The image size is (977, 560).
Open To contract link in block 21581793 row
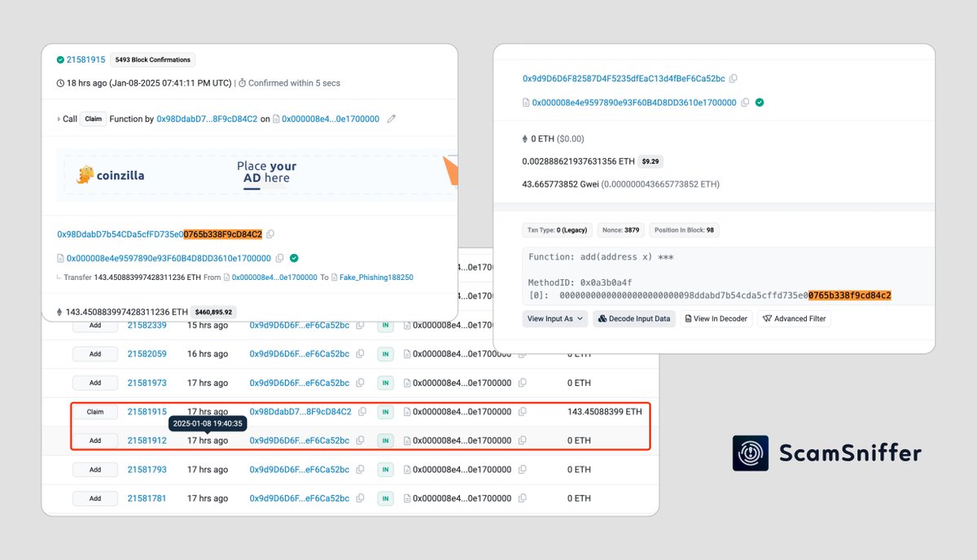pyautogui.click(x=462, y=470)
